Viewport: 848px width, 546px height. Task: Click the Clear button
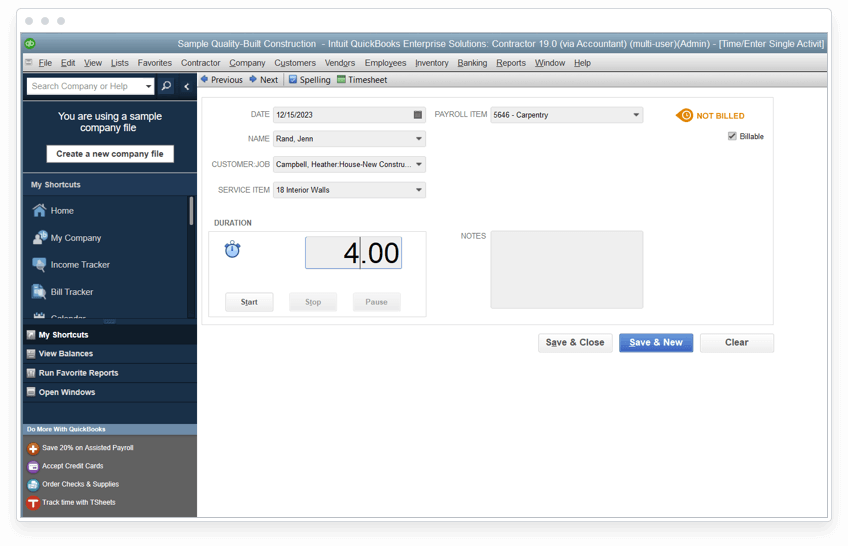737,342
